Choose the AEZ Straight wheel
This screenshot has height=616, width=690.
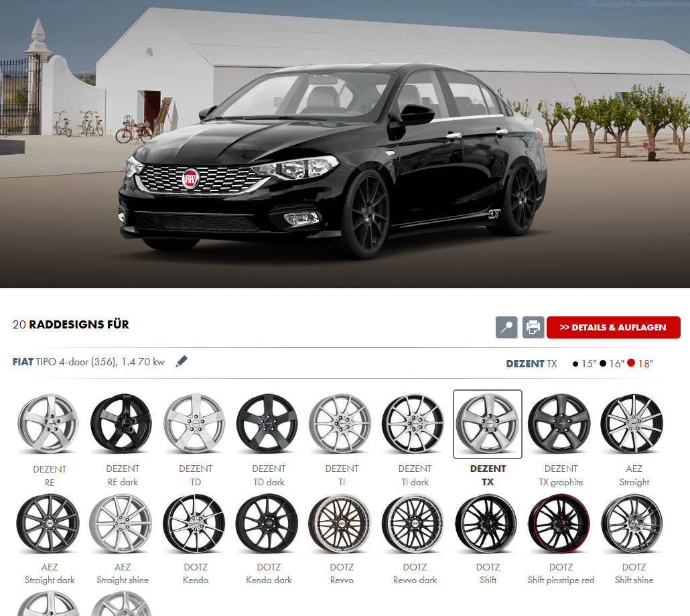pyautogui.click(x=634, y=424)
